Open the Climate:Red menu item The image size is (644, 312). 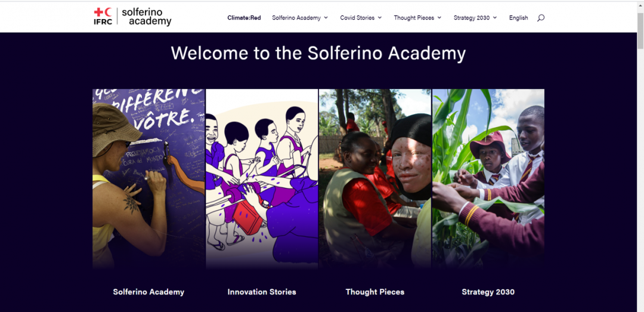(244, 18)
